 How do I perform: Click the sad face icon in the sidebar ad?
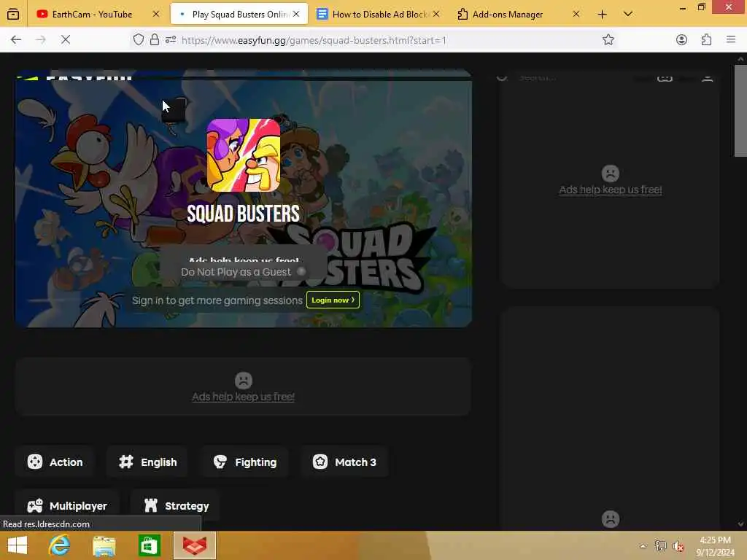click(x=611, y=174)
